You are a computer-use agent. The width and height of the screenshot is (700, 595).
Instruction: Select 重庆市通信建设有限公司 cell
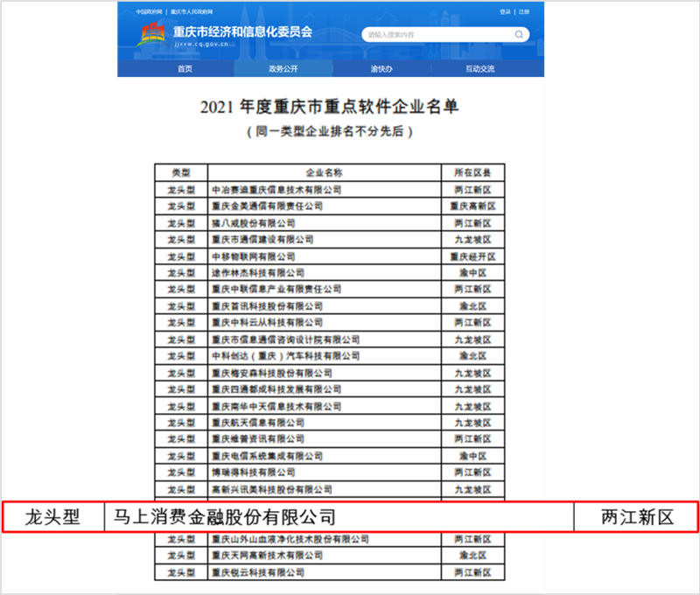tap(325, 240)
